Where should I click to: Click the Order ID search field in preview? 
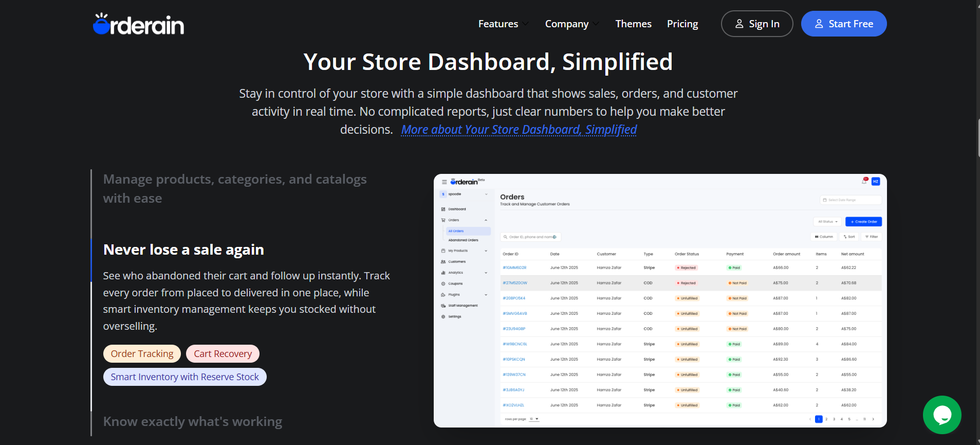click(530, 237)
